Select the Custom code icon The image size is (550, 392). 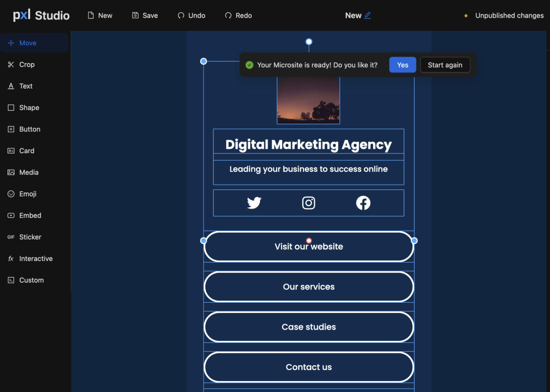11,280
